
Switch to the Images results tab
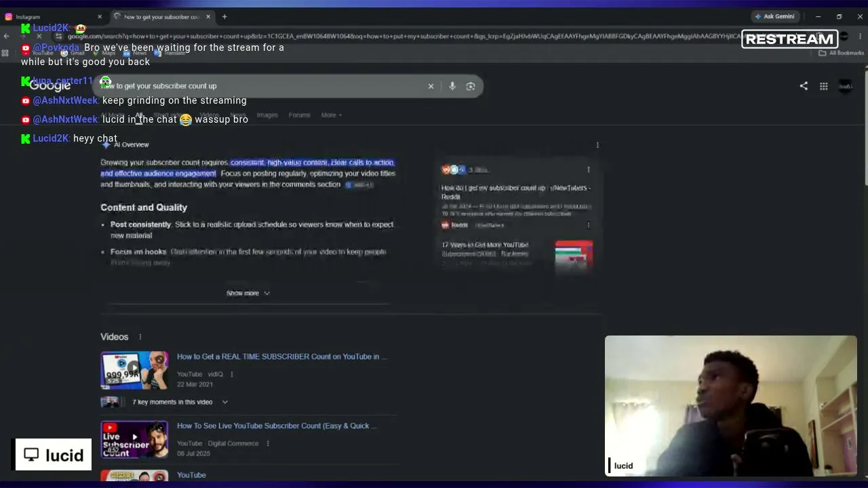coord(267,115)
